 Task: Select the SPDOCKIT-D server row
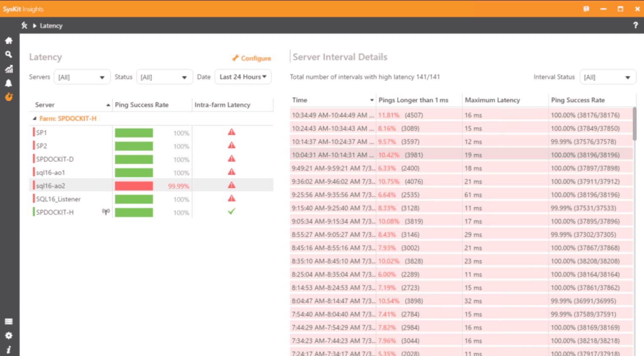click(x=151, y=159)
